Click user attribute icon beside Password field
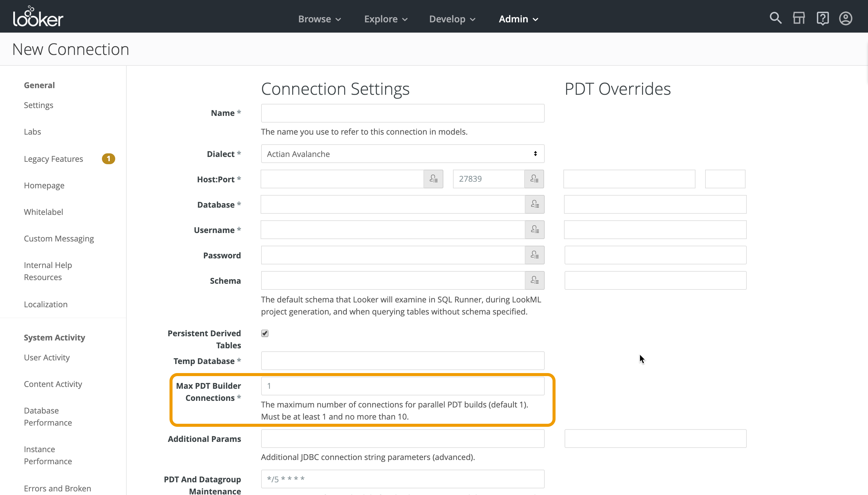This screenshot has width=868, height=495. coord(534,255)
